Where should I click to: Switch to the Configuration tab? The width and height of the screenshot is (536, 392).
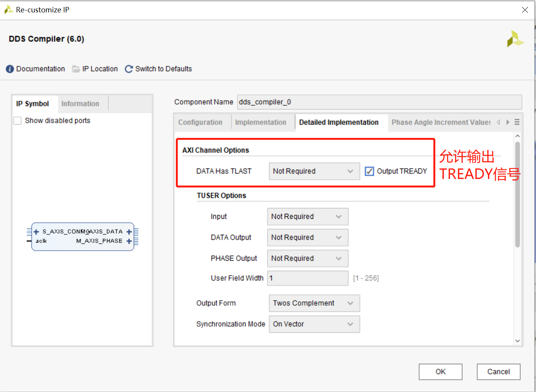pos(200,122)
